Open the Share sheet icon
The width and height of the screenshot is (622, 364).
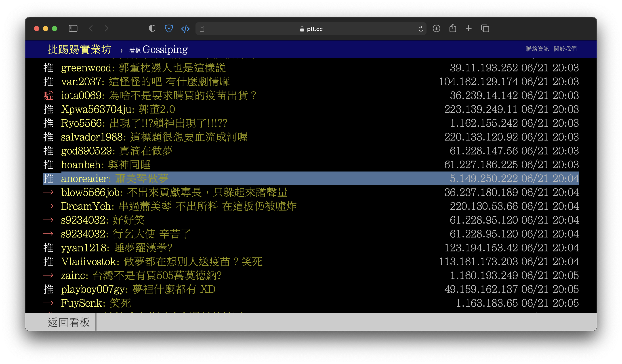(x=452, y=28)
